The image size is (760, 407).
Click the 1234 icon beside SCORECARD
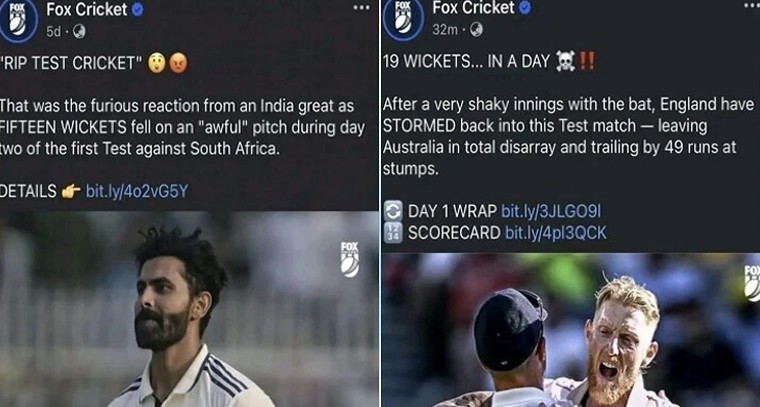393,233
